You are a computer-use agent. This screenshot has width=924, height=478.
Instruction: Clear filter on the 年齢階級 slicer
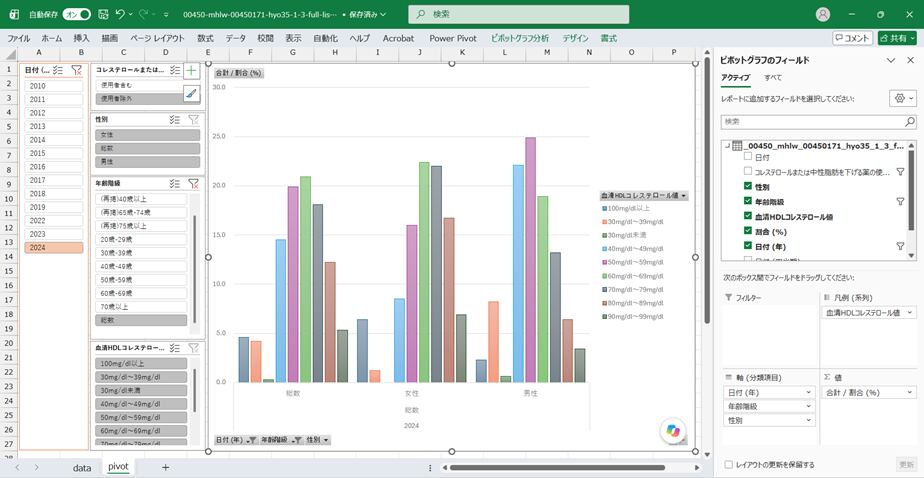click(193, 183)
